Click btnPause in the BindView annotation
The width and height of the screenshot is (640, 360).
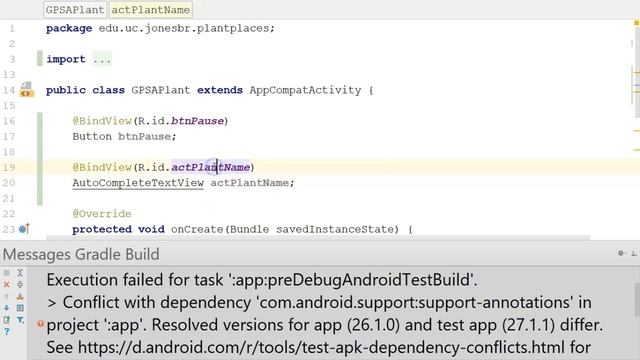pyautogui.click(x=197, y=121)
